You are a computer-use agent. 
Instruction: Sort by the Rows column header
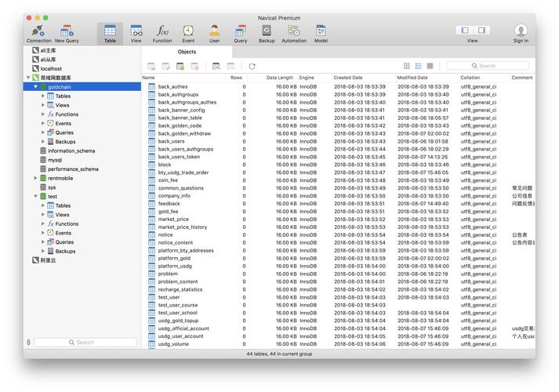pos(236,78)
